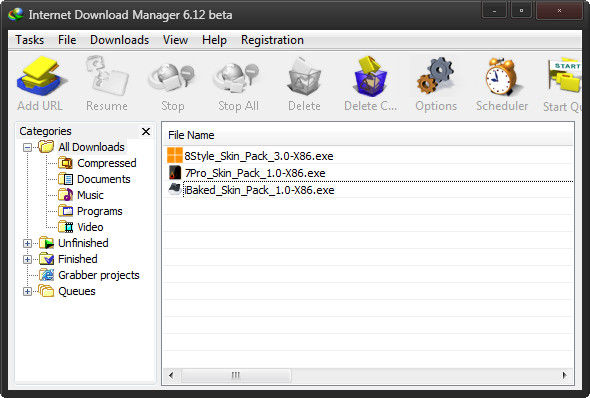
Task: Select the Video category label
Action: 90,227
